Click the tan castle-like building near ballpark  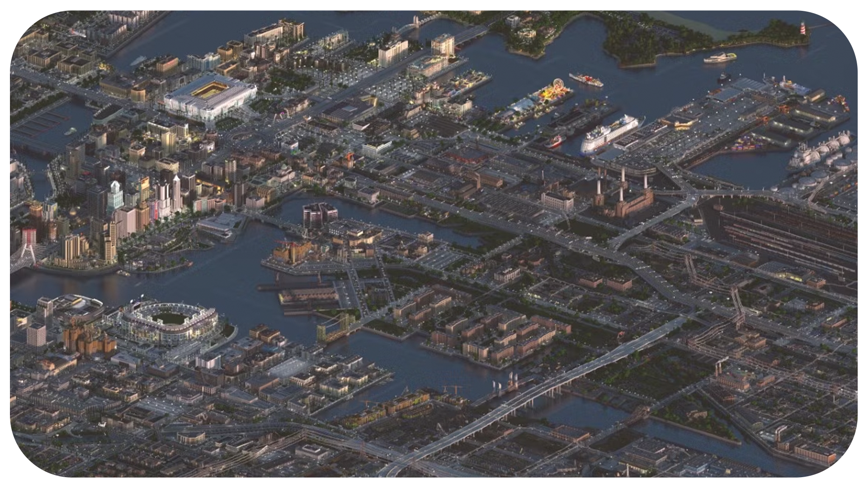(x=88, y=338)
